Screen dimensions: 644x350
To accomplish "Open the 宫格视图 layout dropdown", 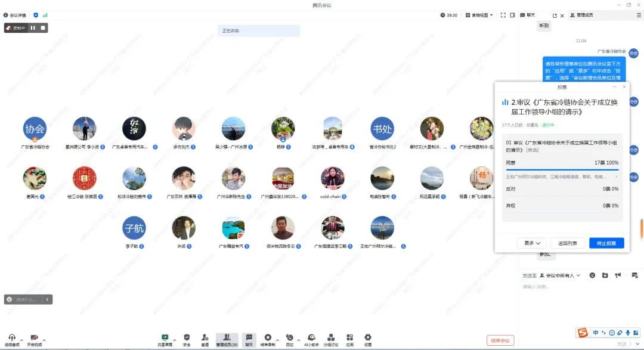I will click(x=479, y=15).
